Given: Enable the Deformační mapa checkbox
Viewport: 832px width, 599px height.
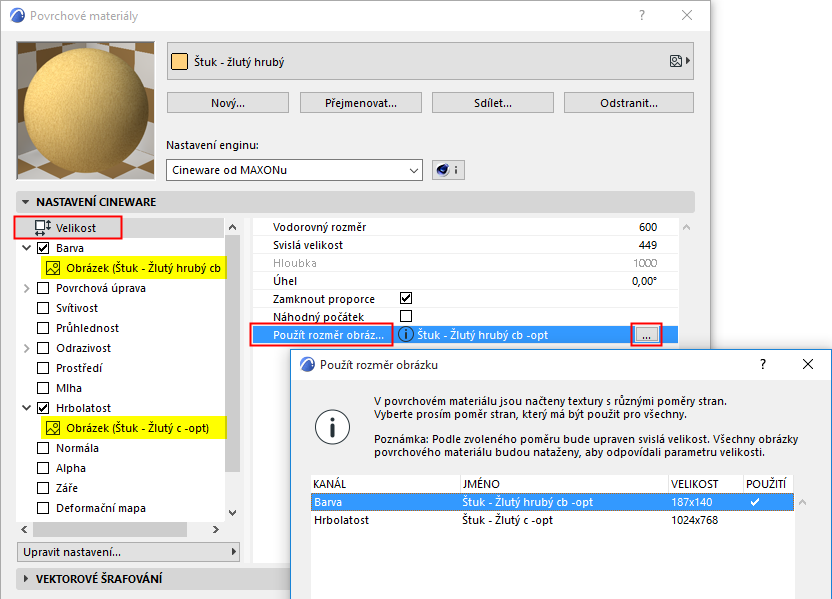Looking at the screenshot, I should tap(43, 508).
